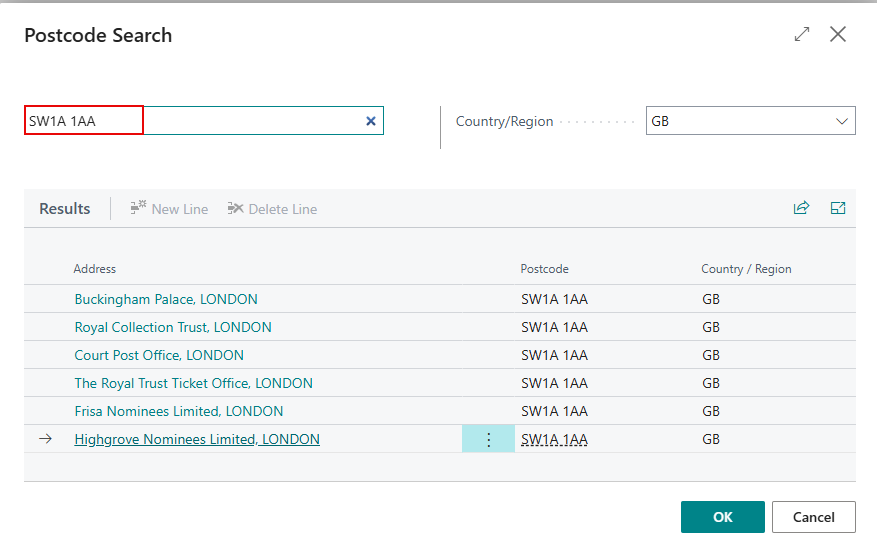Image resolution: width=877 pixels, height=554 pixels.
Task: Click the Cancel button
Action: [813, 517]
